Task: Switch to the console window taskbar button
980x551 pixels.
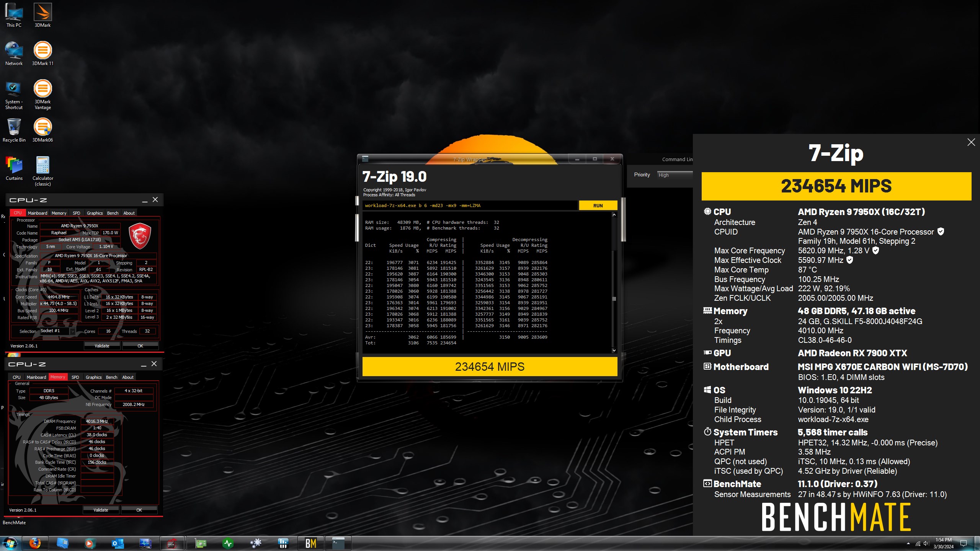Action: tap(338, 543)
